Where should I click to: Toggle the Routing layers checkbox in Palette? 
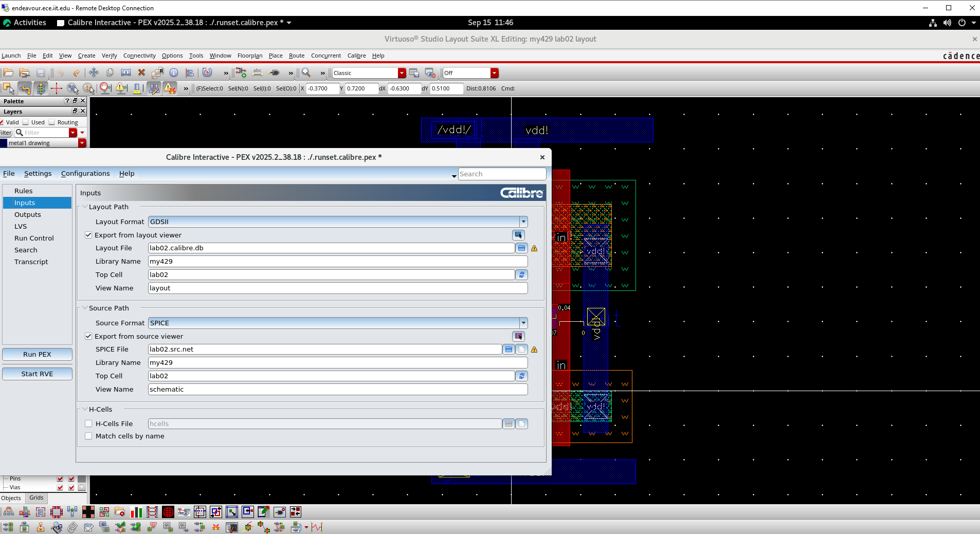point(51,122)
